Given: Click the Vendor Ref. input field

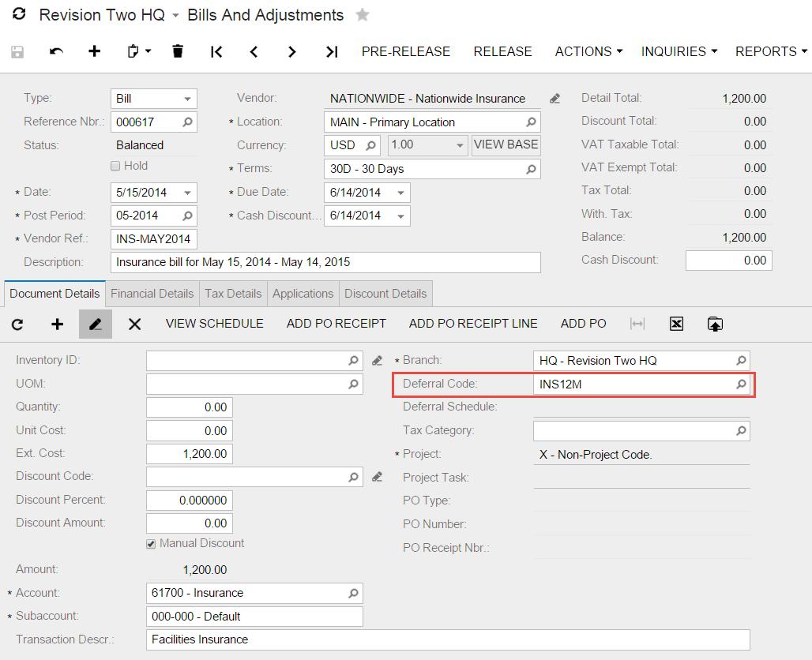Looking at the screenshot, I should point(154,239).
